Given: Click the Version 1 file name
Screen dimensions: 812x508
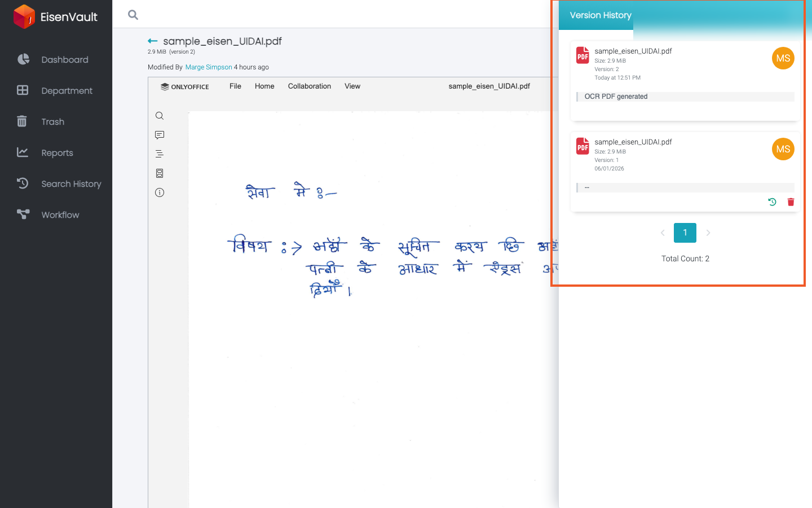Looking at the screenshot, I should click(x=633, y=142).
